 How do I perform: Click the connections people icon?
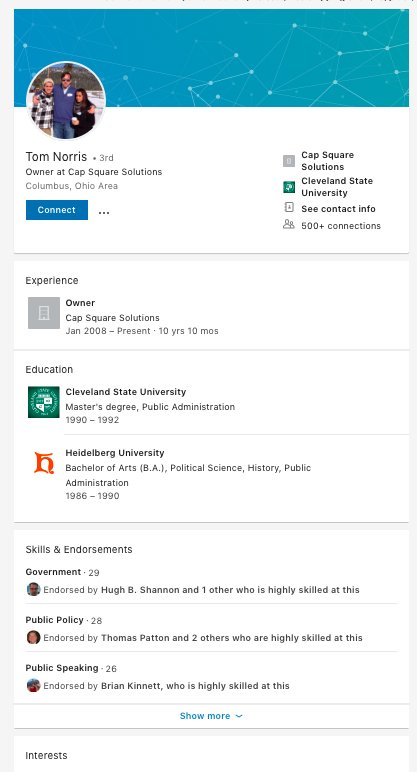tap(289, 225)
